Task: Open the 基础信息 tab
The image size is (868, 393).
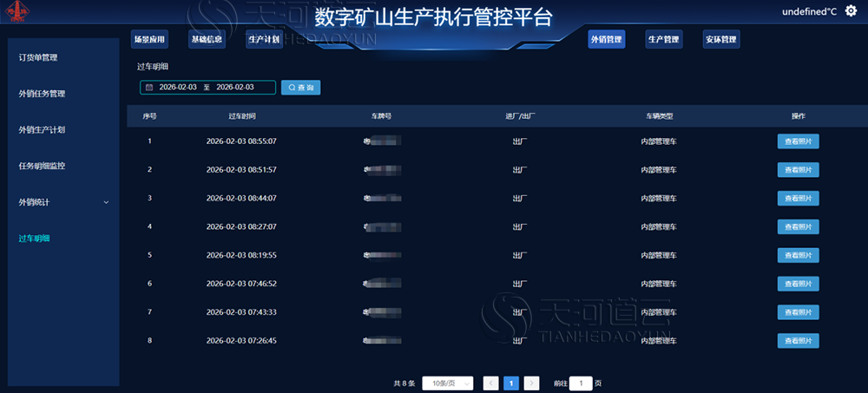Action: [207, 39]
